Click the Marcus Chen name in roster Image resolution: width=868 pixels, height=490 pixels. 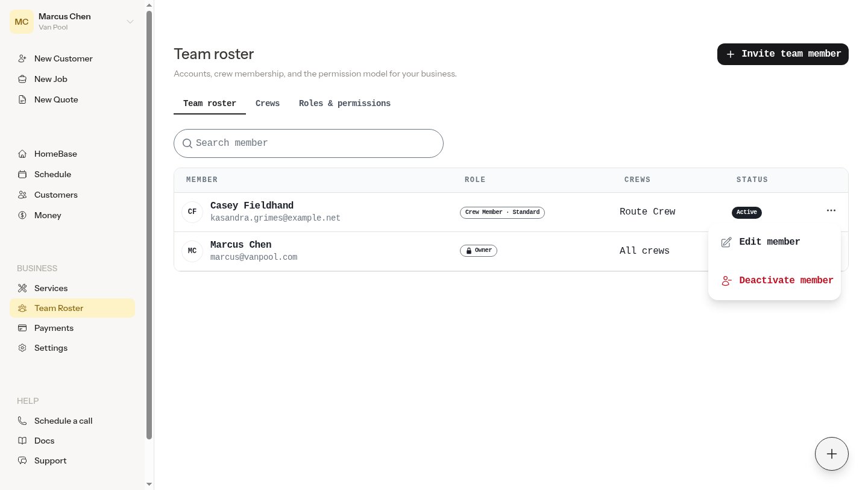click(x=241, y=245)
